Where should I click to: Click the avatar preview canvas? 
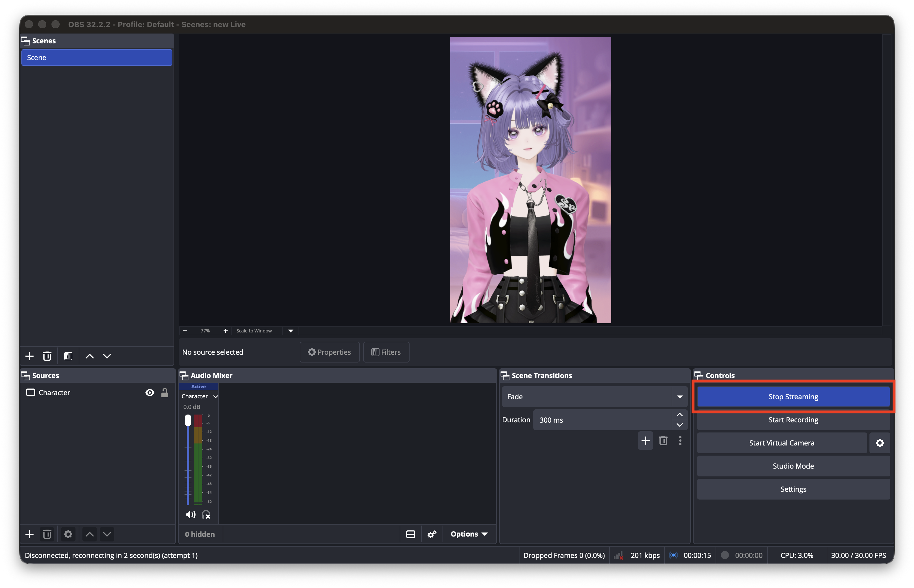530,180
